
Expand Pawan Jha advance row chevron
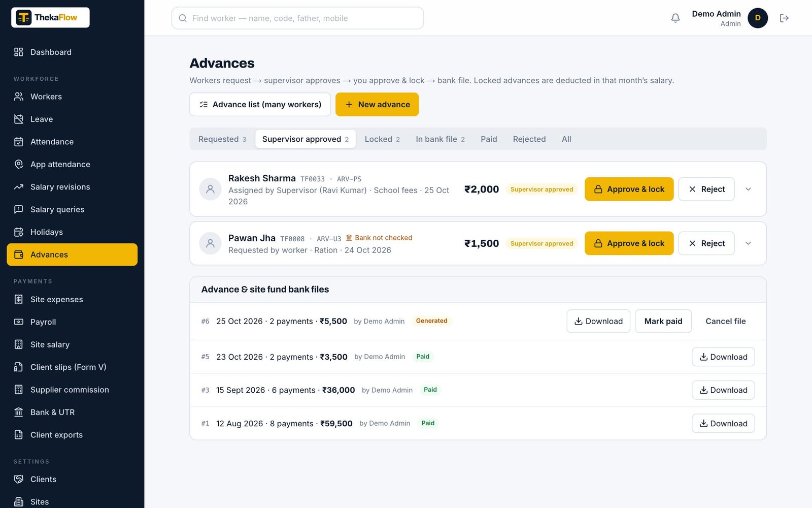748,243
